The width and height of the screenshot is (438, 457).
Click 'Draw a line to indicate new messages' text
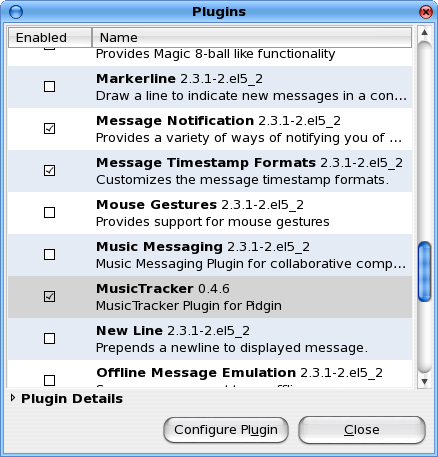click(x=251, y=96)
